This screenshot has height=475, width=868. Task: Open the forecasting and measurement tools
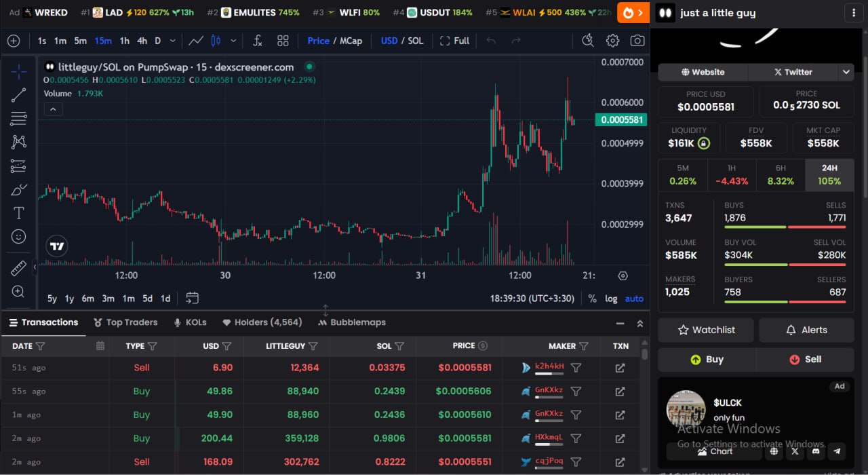click(x=18, y=166)
